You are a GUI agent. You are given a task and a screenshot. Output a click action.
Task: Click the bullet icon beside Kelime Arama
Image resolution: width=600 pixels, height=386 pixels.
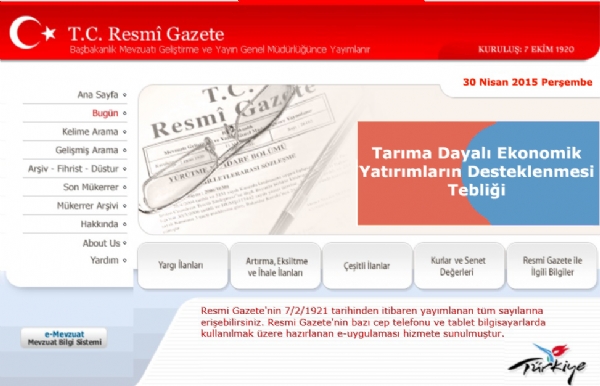(x=124, y=132)
